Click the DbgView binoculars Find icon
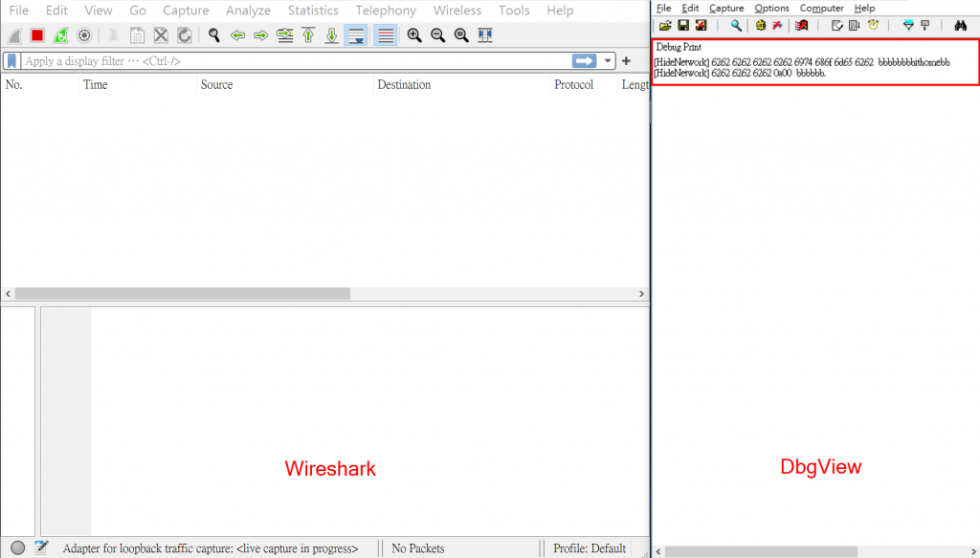Image resolution: width=980 pixels, height=558 pixels. pyautogui.click(x=961, y=26)
